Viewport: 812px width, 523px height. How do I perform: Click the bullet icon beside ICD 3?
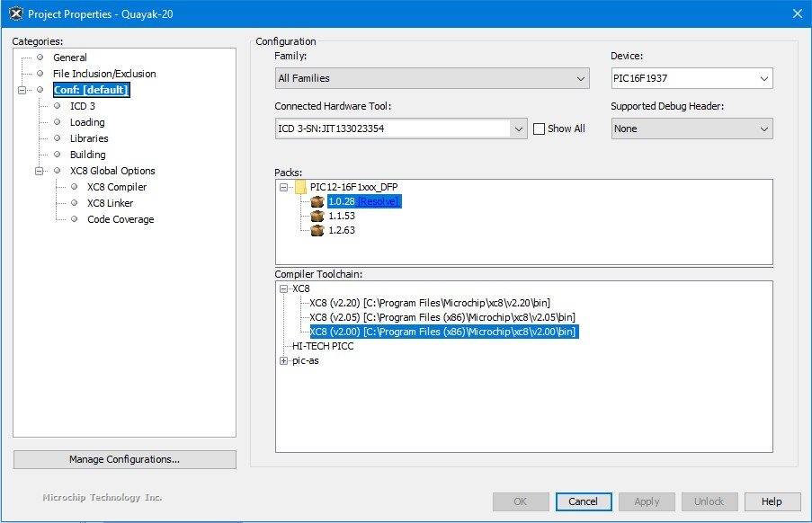(57, 106)
